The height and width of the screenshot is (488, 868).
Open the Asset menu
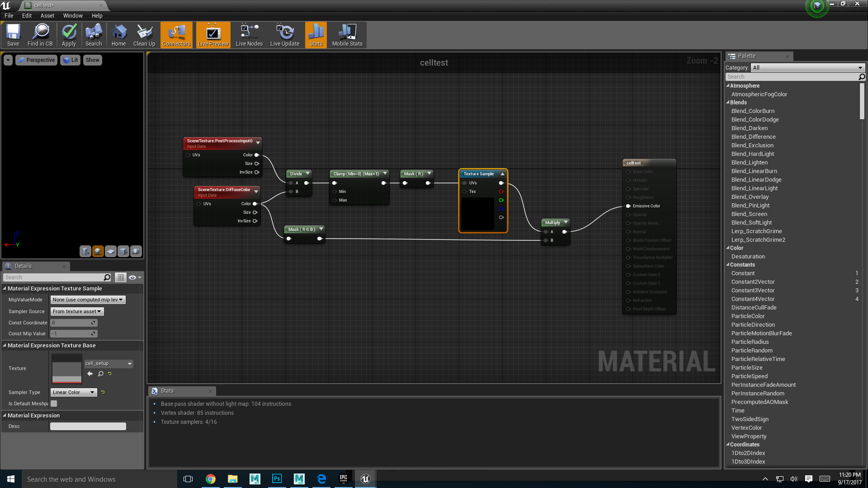coord(47,15)
